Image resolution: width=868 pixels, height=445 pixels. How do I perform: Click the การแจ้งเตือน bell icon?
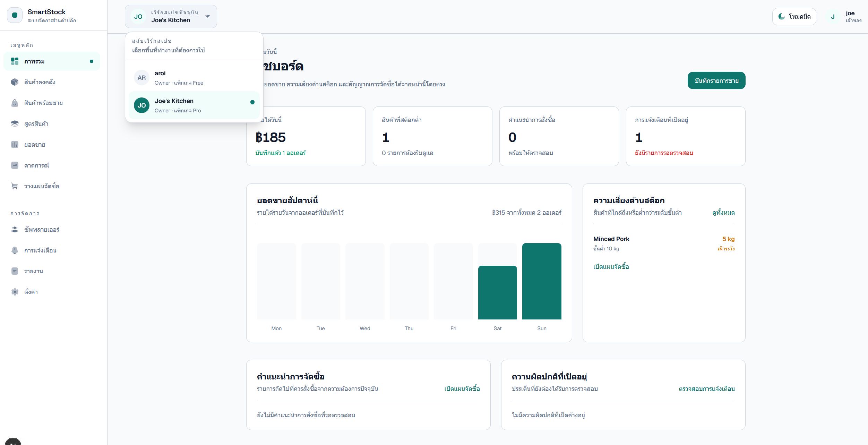click(x=15, y=250)
